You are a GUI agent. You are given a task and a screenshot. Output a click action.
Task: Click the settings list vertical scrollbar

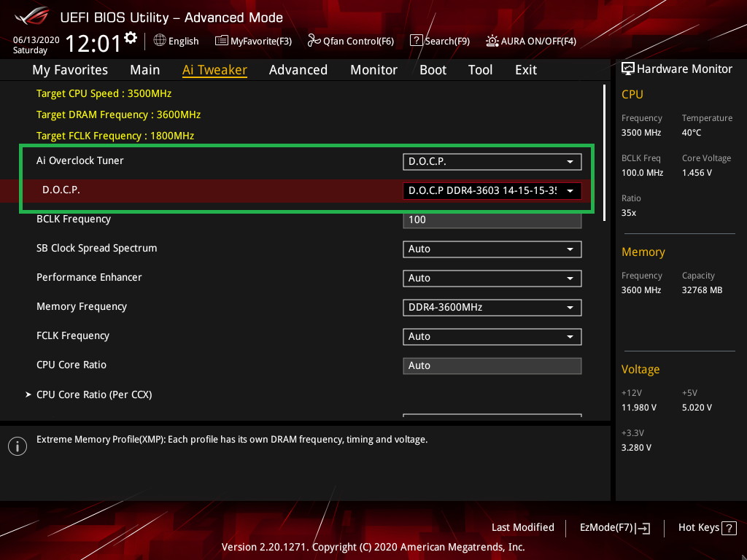pos(605,153)
